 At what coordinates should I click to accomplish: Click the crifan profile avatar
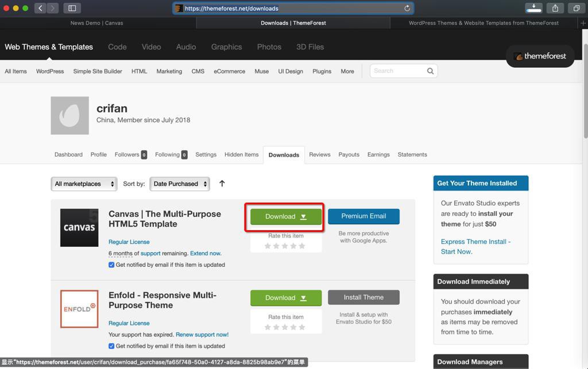pyautogui.click(x=69, y=115)
